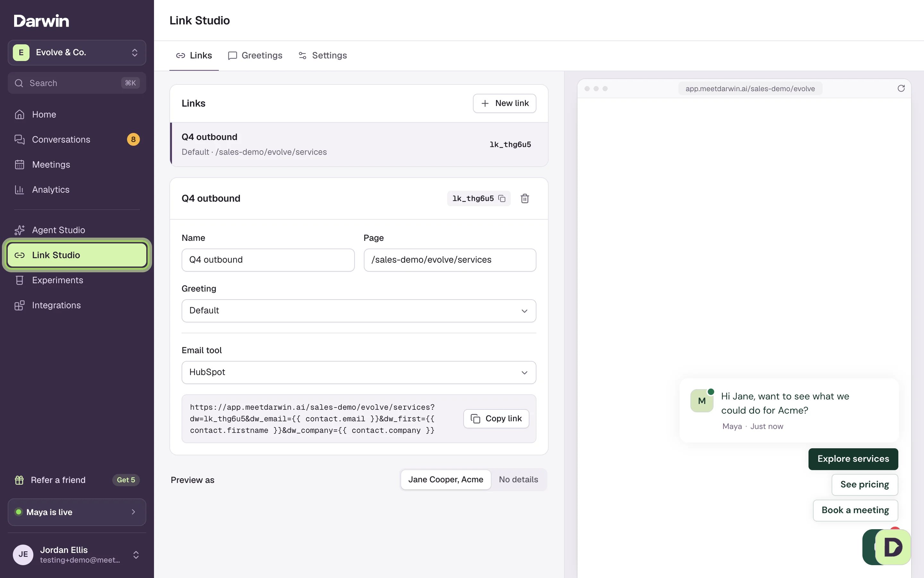Open Experiments section

point(77,280)
